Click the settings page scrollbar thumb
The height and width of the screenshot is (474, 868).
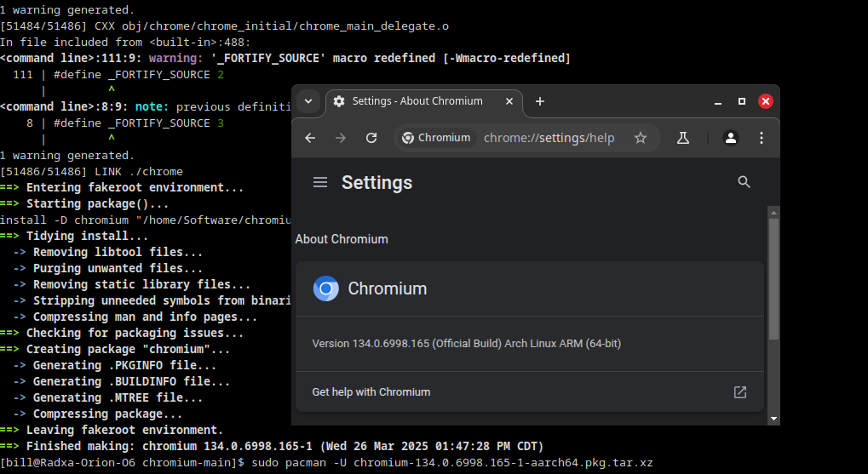[774, 279]
